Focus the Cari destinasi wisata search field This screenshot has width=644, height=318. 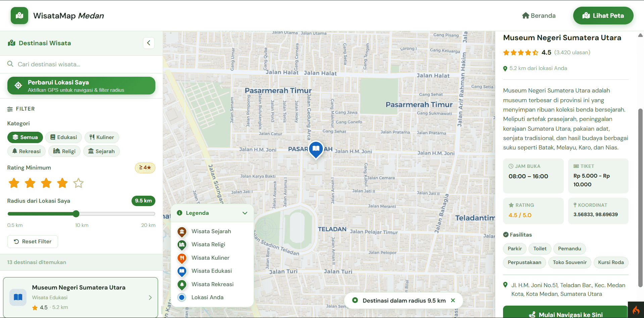81,64
